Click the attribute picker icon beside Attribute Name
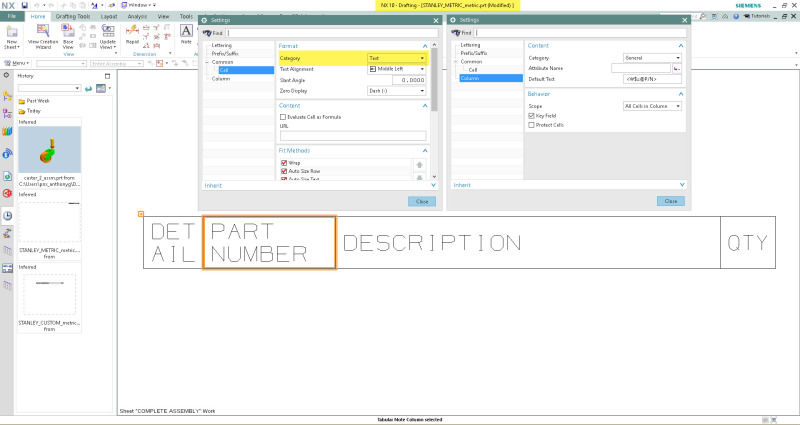This screenshot has height=425, width=800. pos(677,68)
